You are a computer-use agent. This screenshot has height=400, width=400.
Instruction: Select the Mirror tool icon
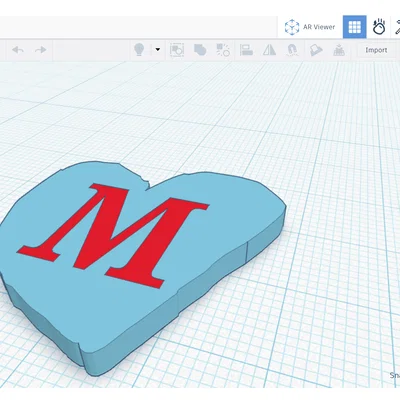(x=269, y=50)
